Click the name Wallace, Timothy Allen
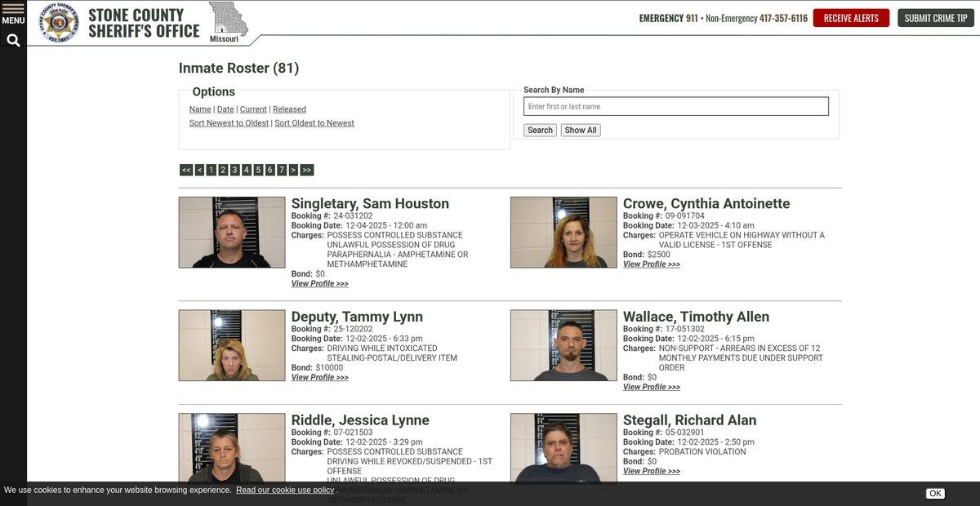This screenshot has width=980, height=506. (x=696, y=317)
